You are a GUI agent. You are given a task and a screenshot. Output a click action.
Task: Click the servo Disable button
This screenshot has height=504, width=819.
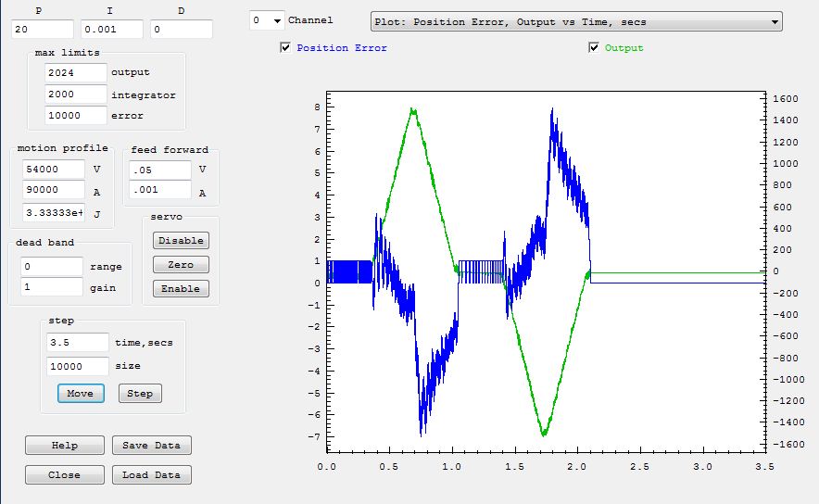[181, 240]
